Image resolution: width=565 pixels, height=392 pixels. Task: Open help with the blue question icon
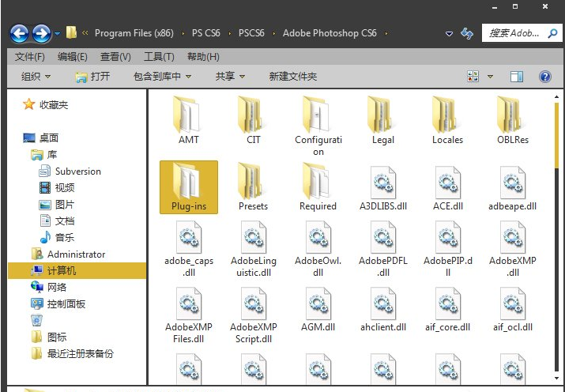544,77
